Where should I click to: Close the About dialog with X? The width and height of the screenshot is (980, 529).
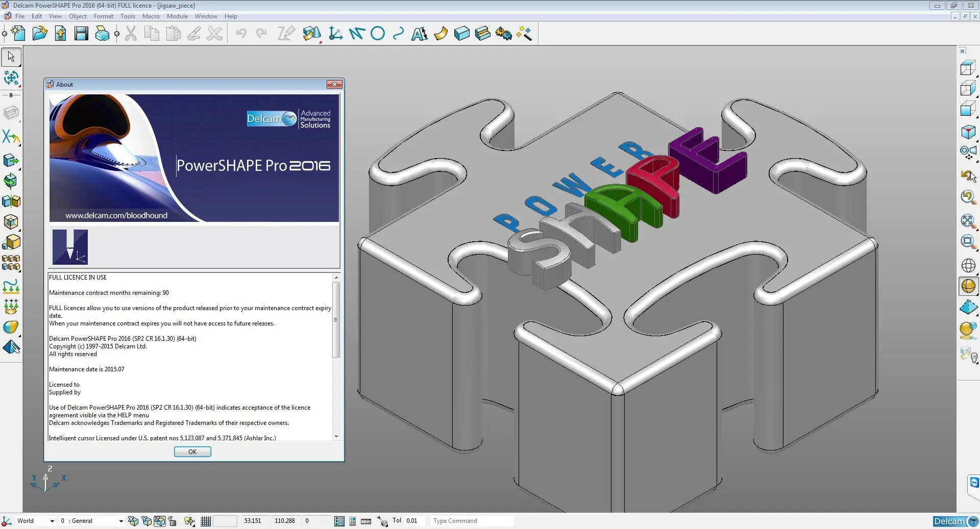click(x=334, y=85)
